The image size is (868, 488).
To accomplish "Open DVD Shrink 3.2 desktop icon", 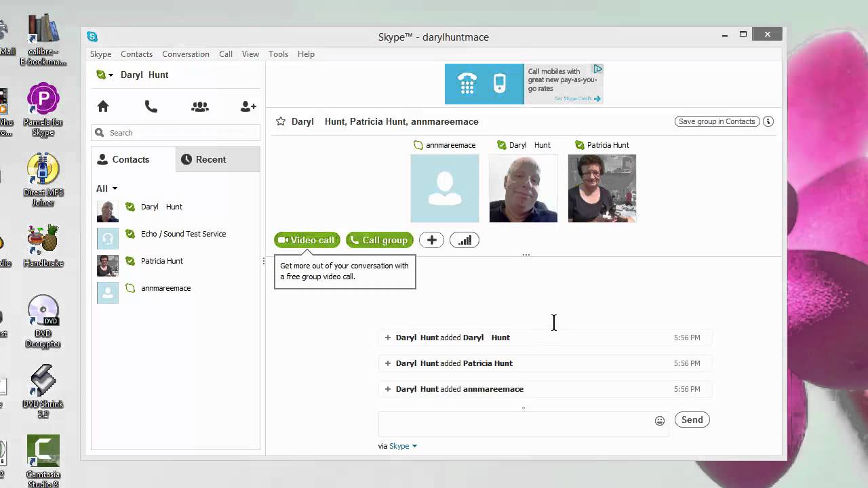I will pyautogui.click(x=43, y=391).
